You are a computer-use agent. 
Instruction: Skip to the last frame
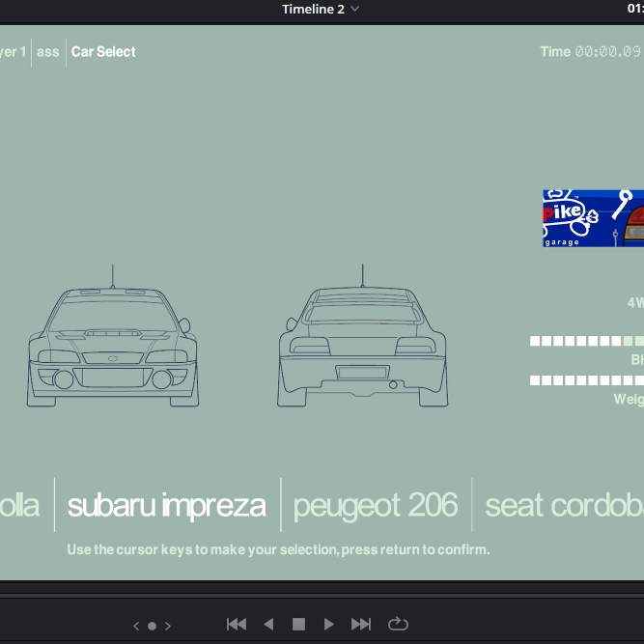coord(361,625)
